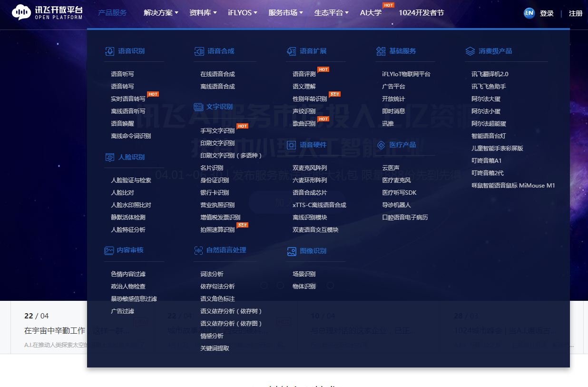Viewport: 588px width, 387px height.
Task: Open the 讯飞翻译机2.0 product
Action: pos(490,74)
